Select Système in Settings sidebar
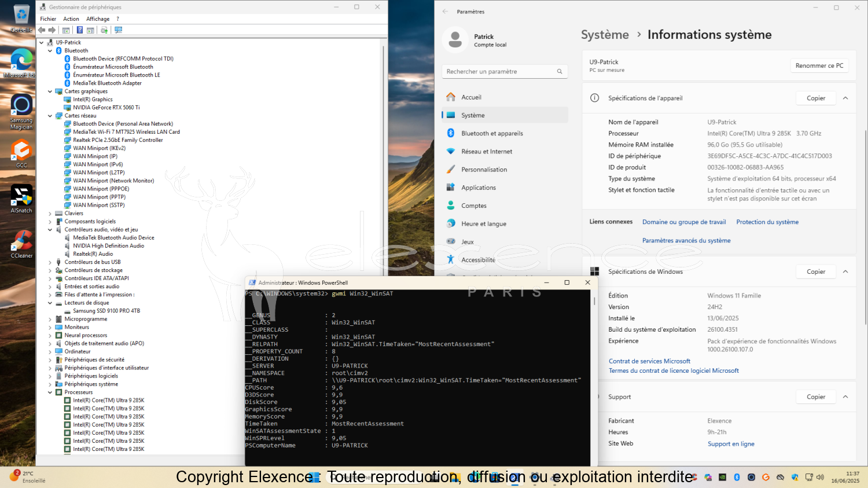Image resolution: width=868 pixels, height=488 pixels. 505,115
